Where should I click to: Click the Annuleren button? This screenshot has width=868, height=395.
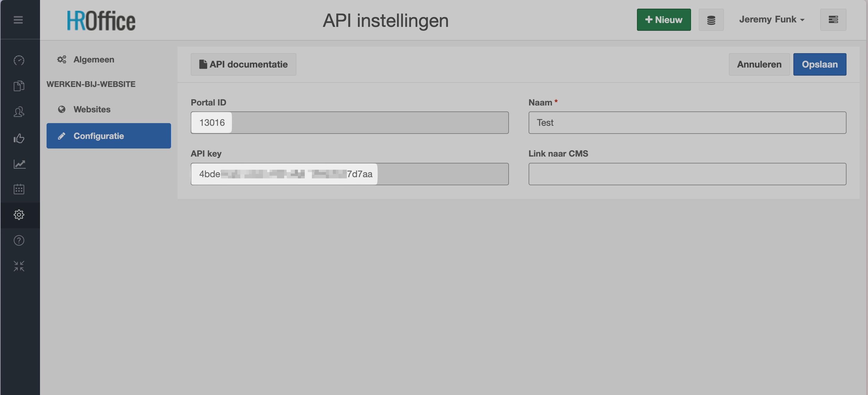click(759, 65)
